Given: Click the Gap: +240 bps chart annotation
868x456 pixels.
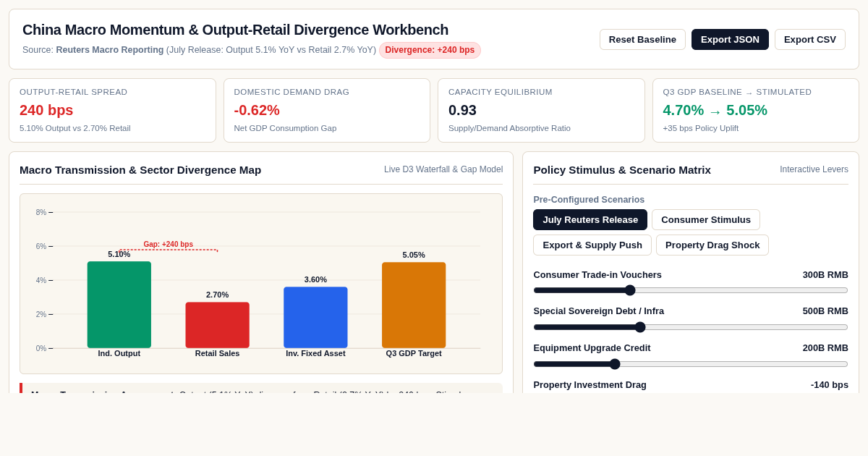Looking at the screenshot, I should (169, 245).
